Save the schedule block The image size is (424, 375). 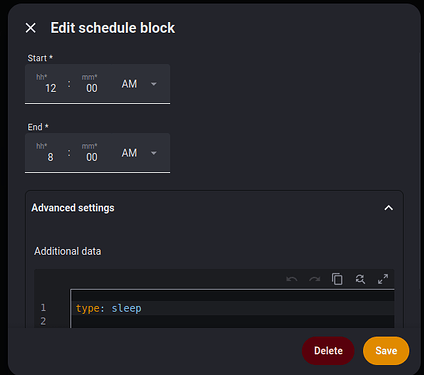[x=386, y=351]
